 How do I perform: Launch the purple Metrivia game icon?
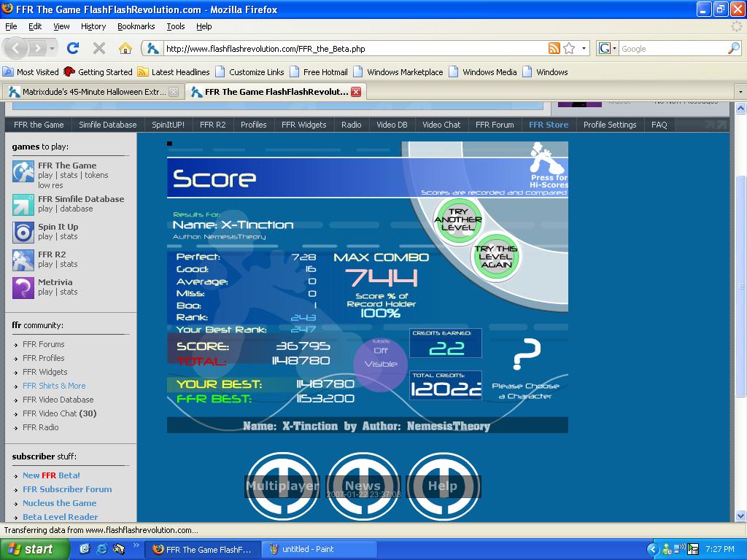(23, 288)
